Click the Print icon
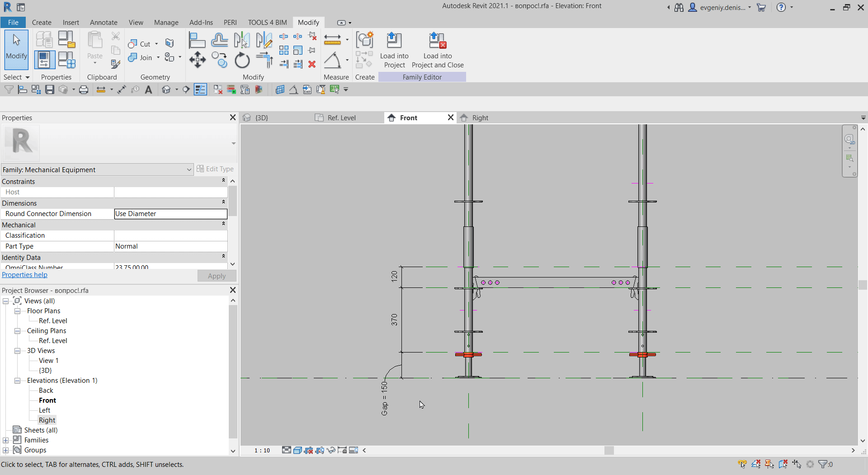 coord(84,90)
